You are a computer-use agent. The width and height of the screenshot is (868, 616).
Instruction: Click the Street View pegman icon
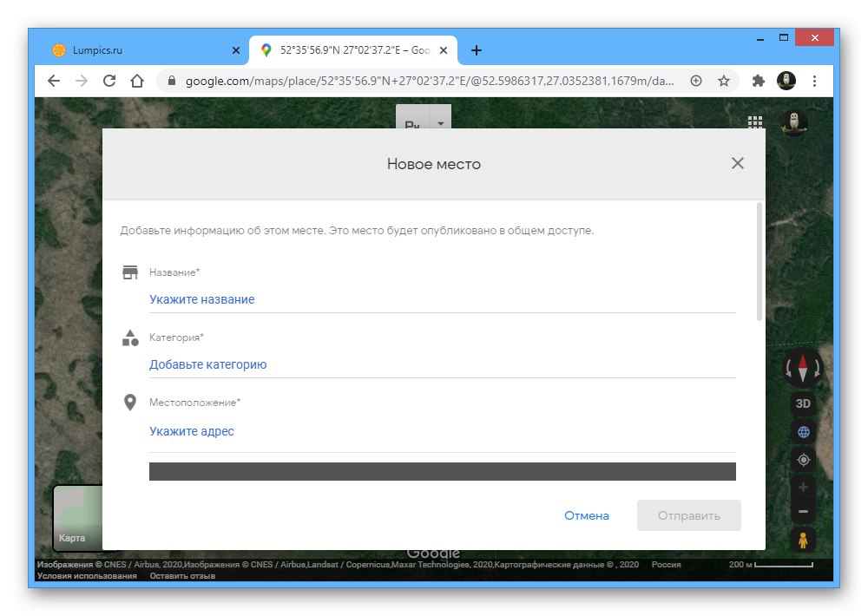click(803, 540)
